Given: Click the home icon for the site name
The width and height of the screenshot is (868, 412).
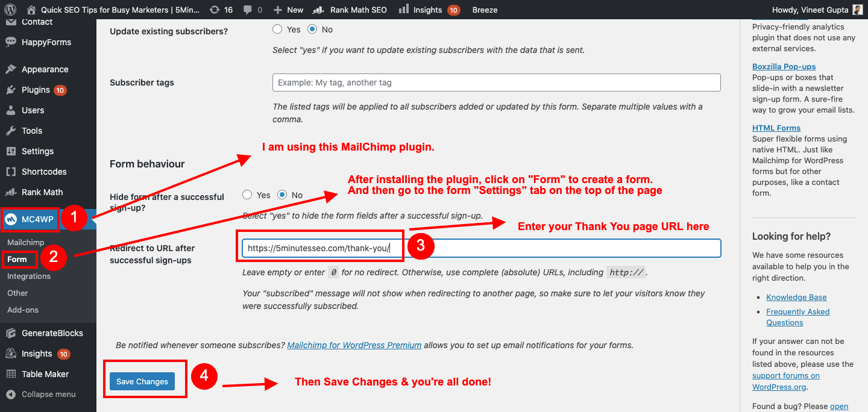Looking at the screenshot, I should [x=31, y=10].
